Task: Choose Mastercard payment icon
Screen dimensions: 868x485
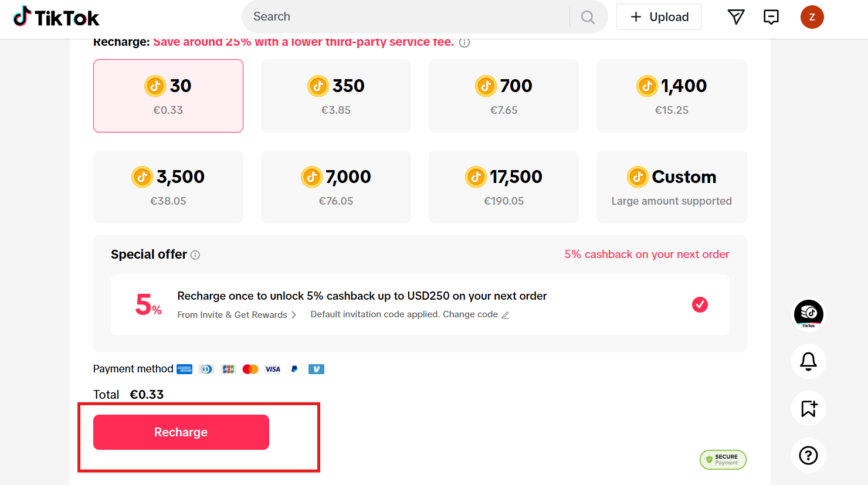Action: [250, 369]
